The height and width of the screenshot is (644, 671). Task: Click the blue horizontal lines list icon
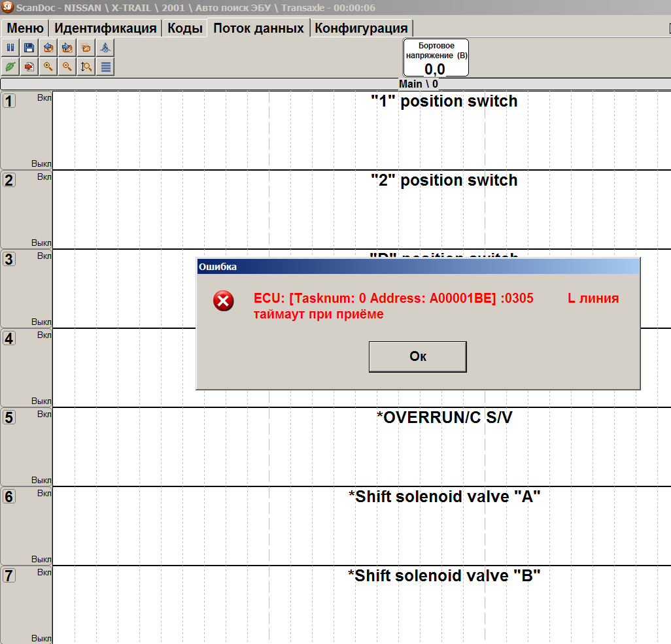pos(105,67)
